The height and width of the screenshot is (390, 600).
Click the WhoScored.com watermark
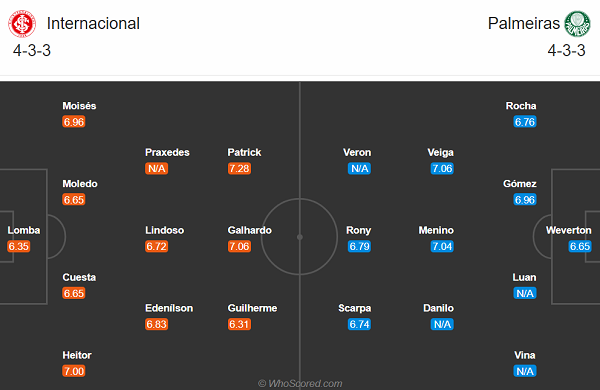(x=300, y=383)
